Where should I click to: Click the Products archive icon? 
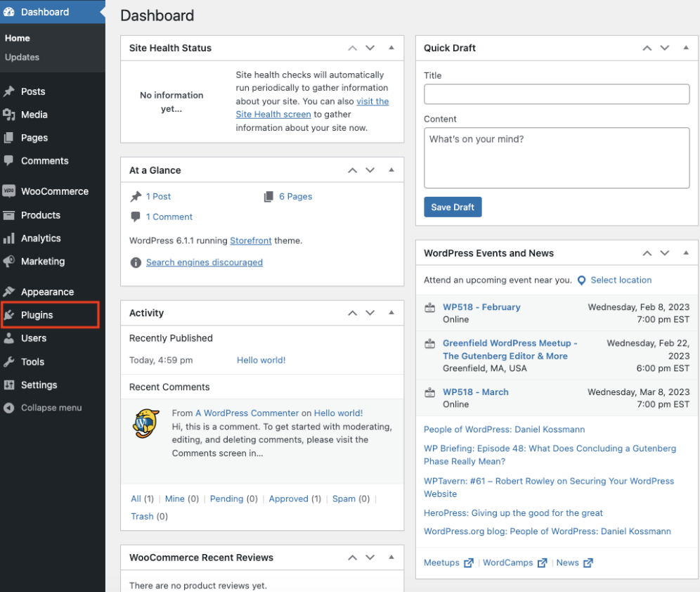click(9, 215)
